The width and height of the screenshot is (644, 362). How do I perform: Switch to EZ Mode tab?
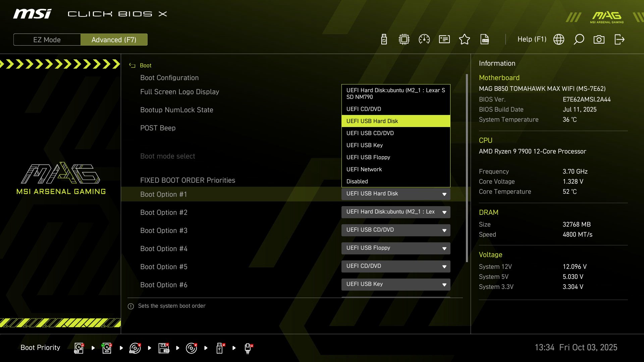coord(47,40)
